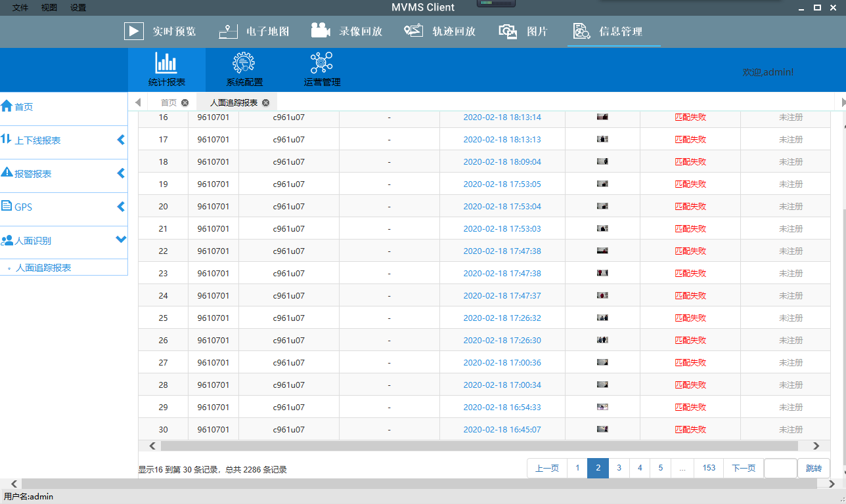This screenshot has width=846, height=504.
Task: Select 人面追踪报表 in the sidebar tree
Action: [43, 268]
